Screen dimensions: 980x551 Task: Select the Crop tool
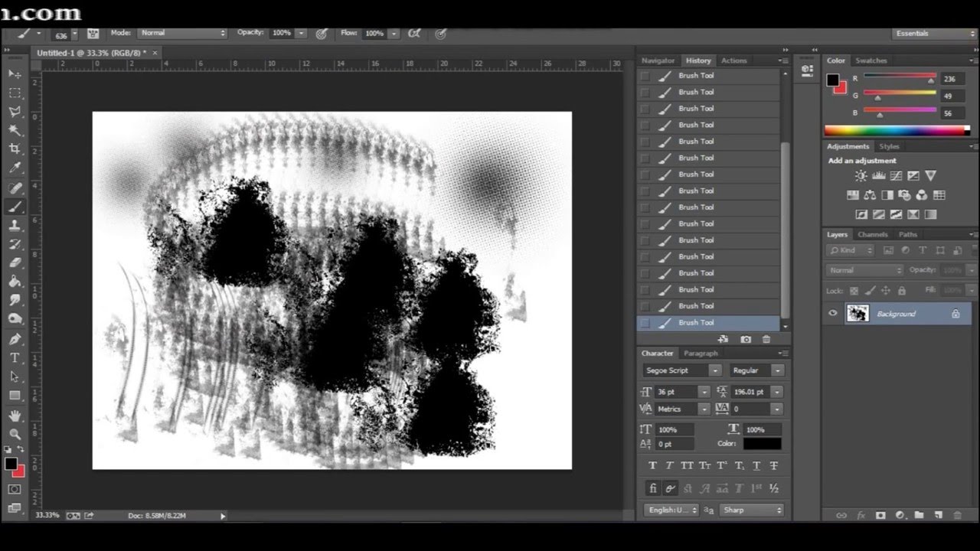(15, 149)
